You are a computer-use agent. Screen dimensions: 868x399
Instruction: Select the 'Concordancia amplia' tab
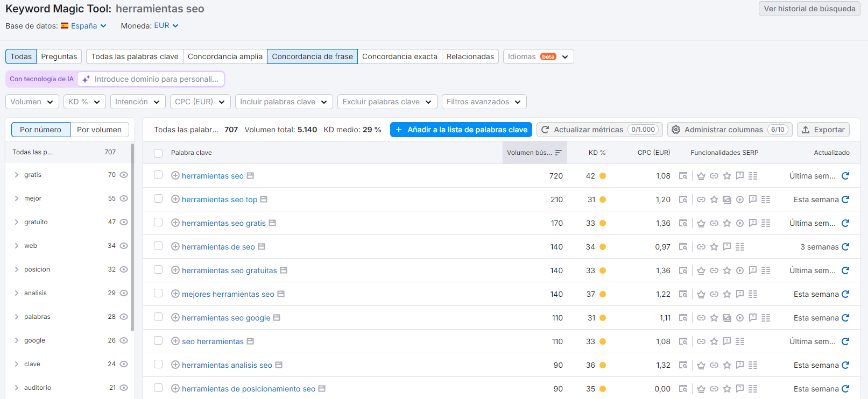coord(225,56)
